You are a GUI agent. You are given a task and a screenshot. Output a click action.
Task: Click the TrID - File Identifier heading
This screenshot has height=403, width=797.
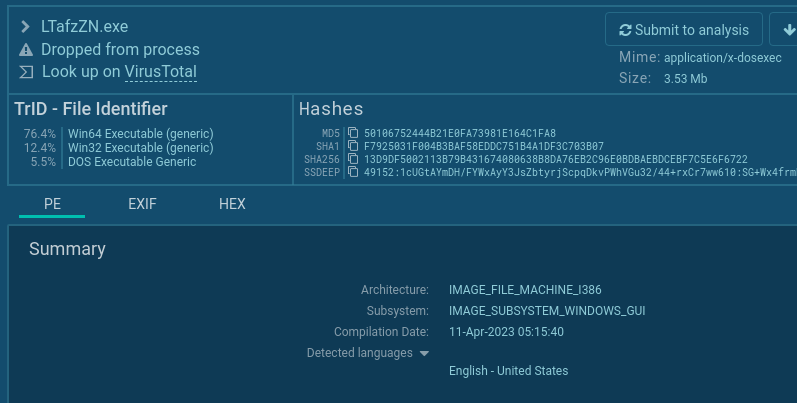pyautogui.click(x=90, y=109)
